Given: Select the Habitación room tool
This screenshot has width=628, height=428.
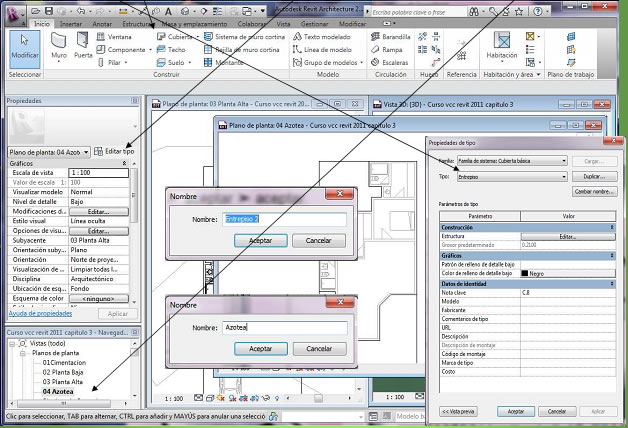Looking at the screenshot, I should point(501,45).
